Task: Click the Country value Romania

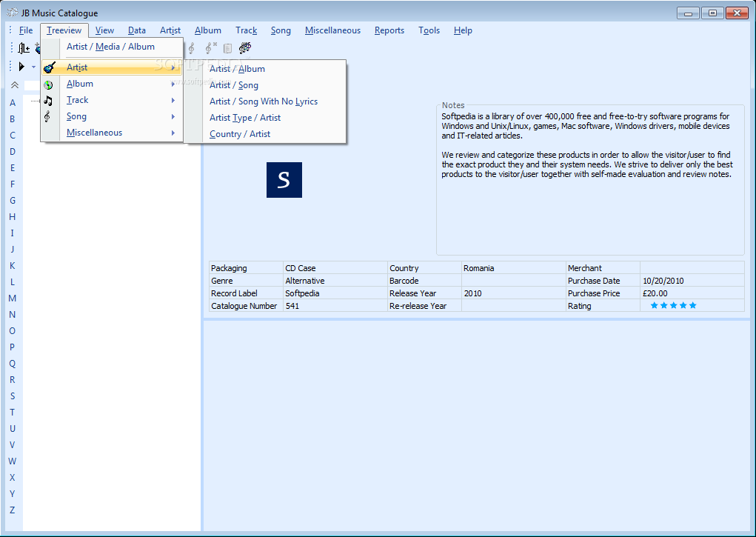Action: pos(514,268)
